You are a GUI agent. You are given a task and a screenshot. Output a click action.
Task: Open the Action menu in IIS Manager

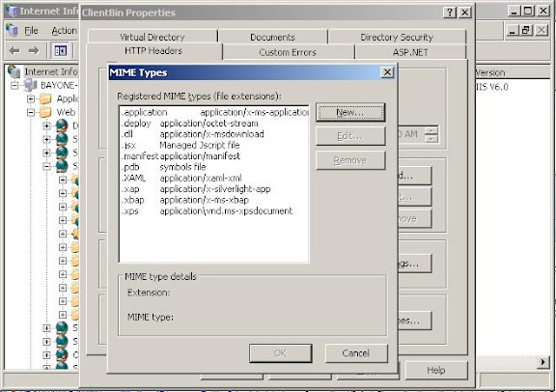coord(64,31)
